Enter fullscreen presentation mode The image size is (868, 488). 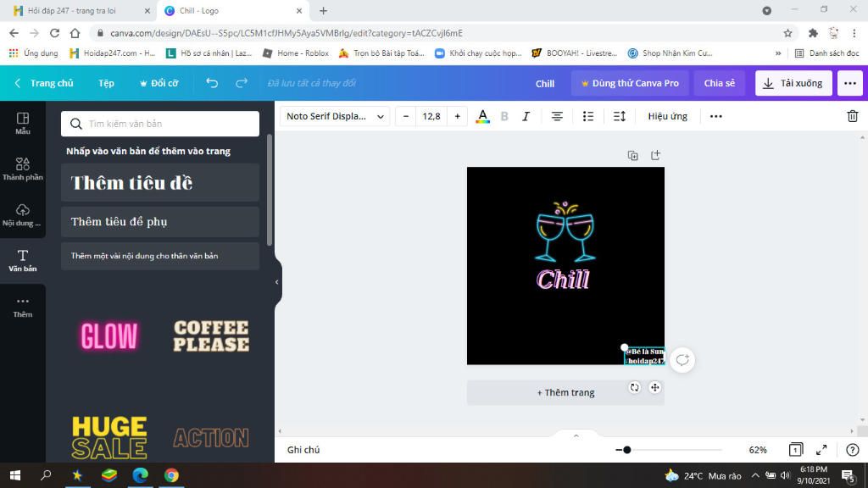821,450
